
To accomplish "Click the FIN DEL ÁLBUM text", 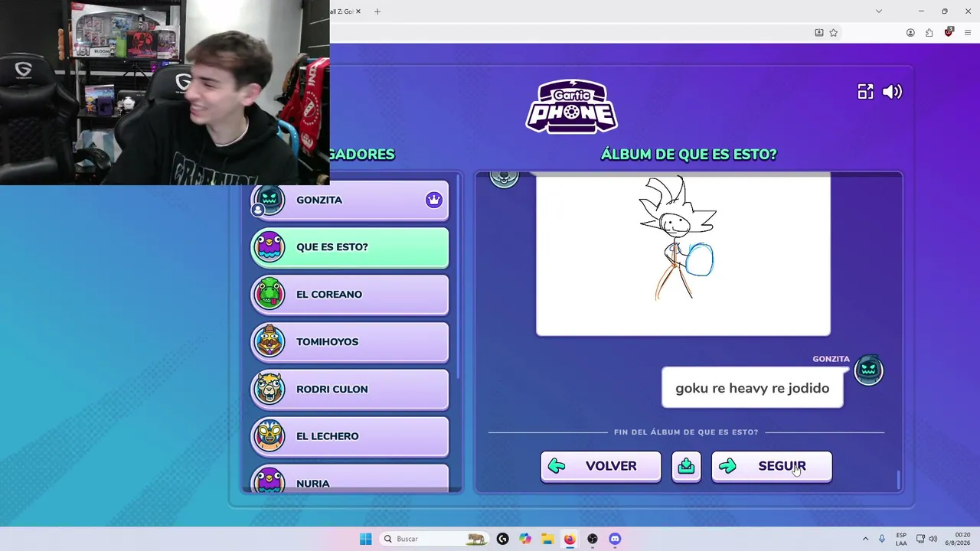I will pyautogui.click(x=686, y=432).
